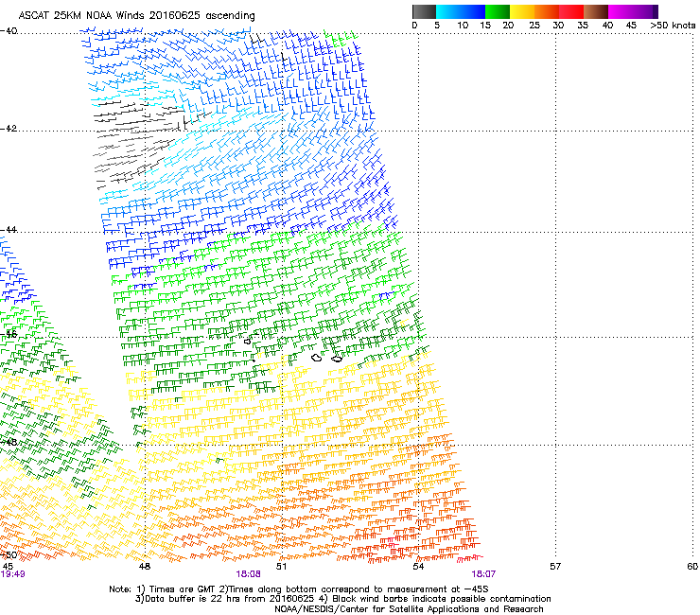This screenshot has width=700, height=615.
Task: Click the "-46" latitude label
Action: click(9, 334)
